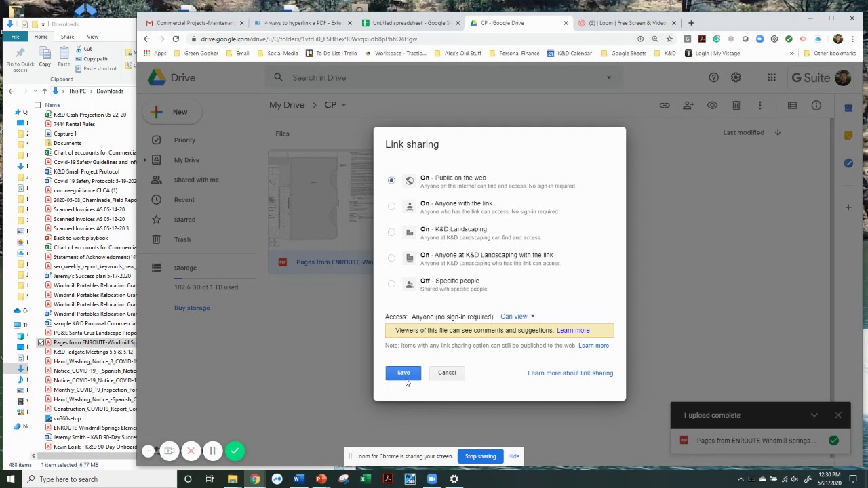Select 'Anyone at K&D Landscaping with the link' radio
Image resolution: width=868 pixels, height=488 pixels.
(391, 258)
